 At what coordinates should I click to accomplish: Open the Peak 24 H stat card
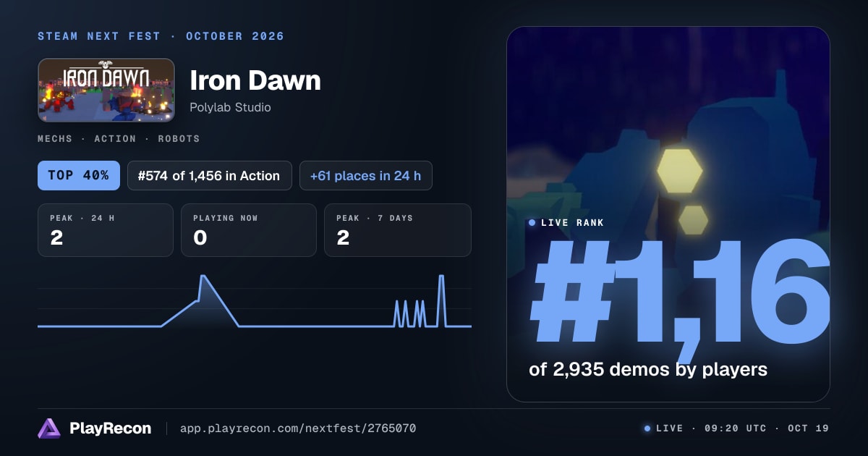(x=106, y=230)
